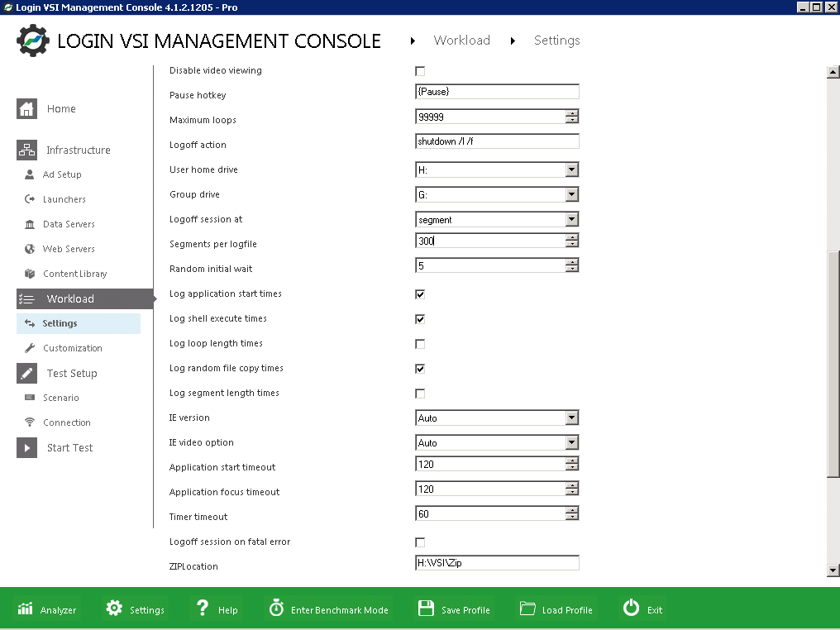840x630 pixels.
Task: Click the Settings swap-arrows icon in sidebar
Action: pos(30,323)
